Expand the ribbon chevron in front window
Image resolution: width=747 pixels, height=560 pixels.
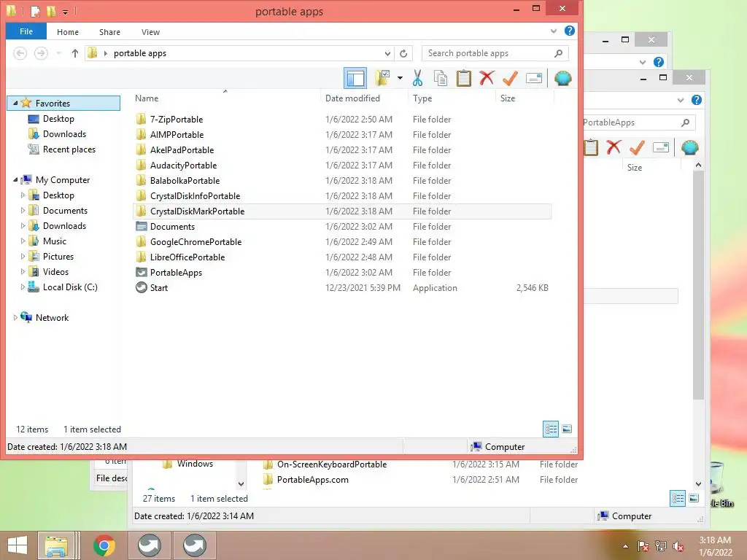coord(554,31)
